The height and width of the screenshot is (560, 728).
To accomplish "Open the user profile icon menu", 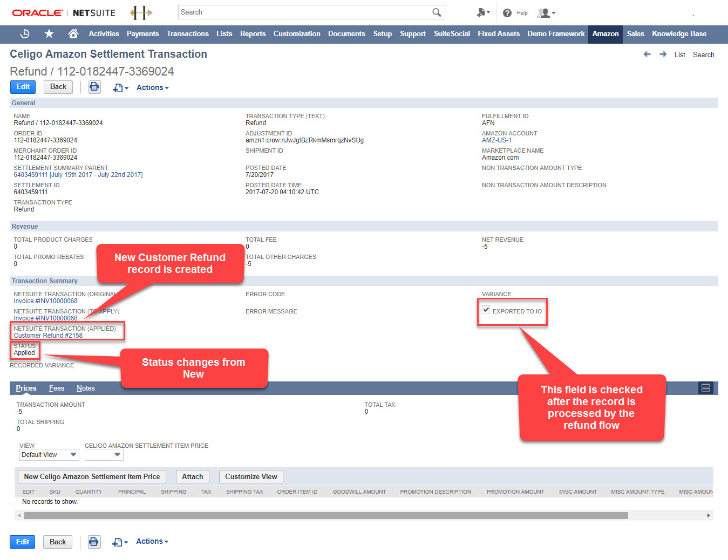I will (x=546, y=13).
